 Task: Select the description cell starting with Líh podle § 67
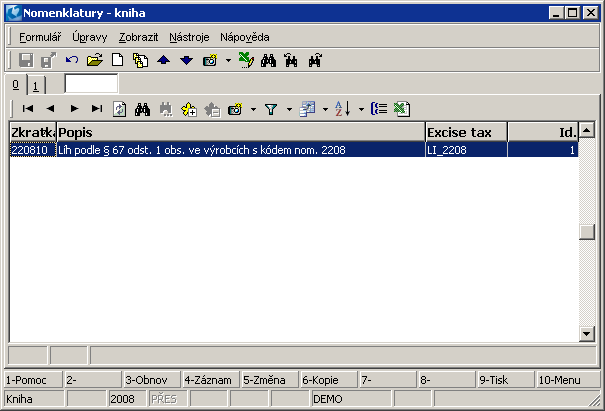coord(241,150)
